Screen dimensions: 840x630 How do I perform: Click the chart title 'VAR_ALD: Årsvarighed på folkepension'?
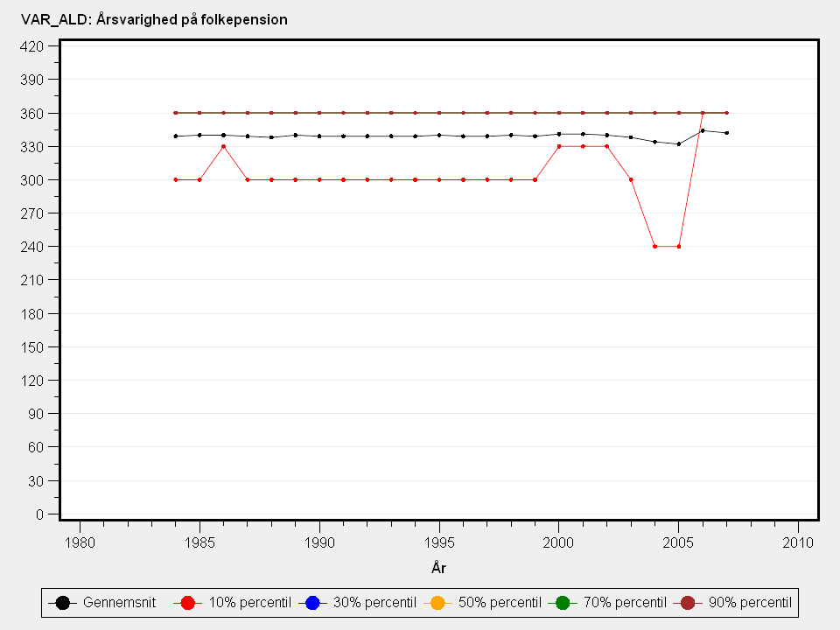click(x=148, y=19)
